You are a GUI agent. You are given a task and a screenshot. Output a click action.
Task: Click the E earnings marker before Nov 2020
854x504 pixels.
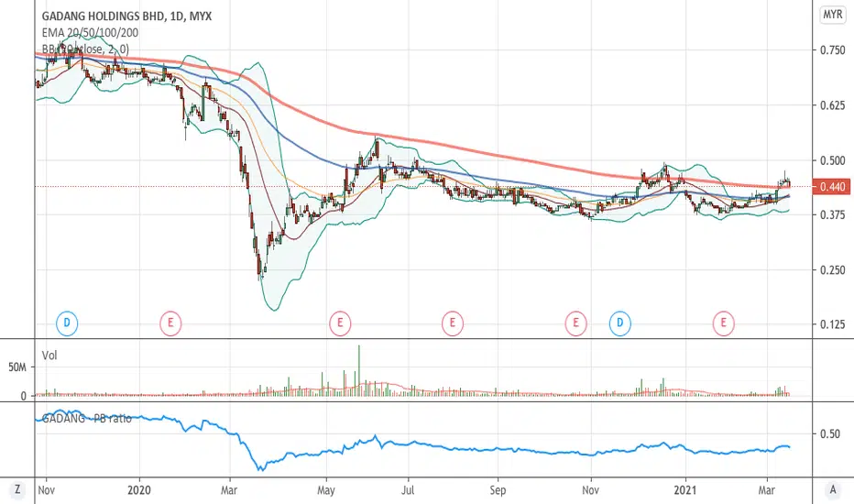575,323
